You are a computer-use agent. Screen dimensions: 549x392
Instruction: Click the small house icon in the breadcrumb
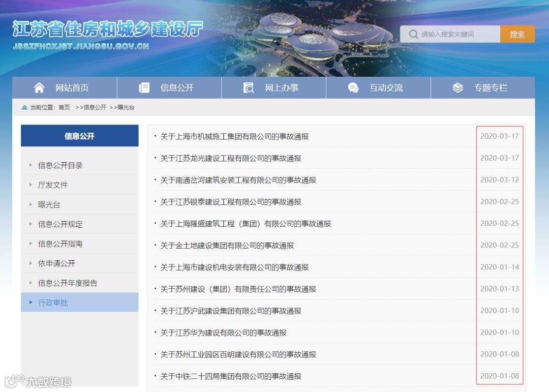24,107
